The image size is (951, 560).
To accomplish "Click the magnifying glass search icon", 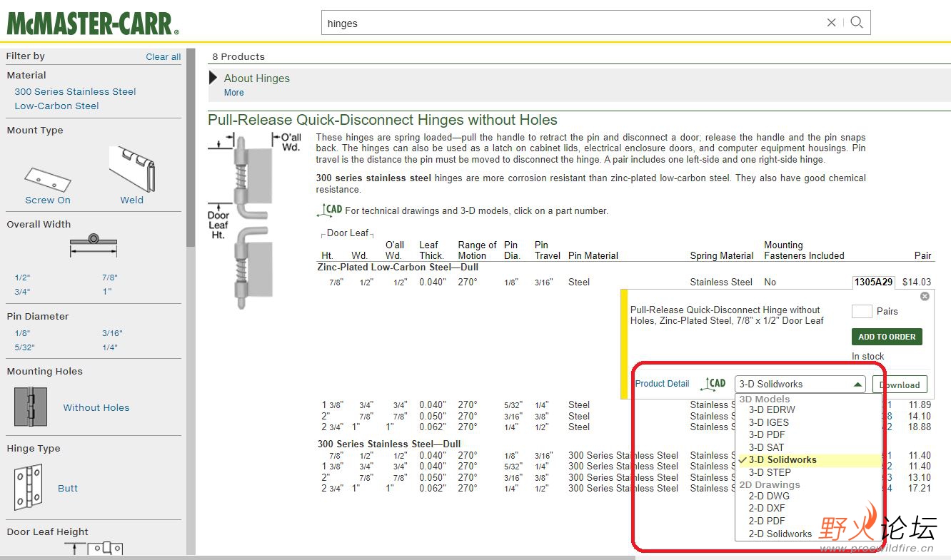I will [857, 23].
